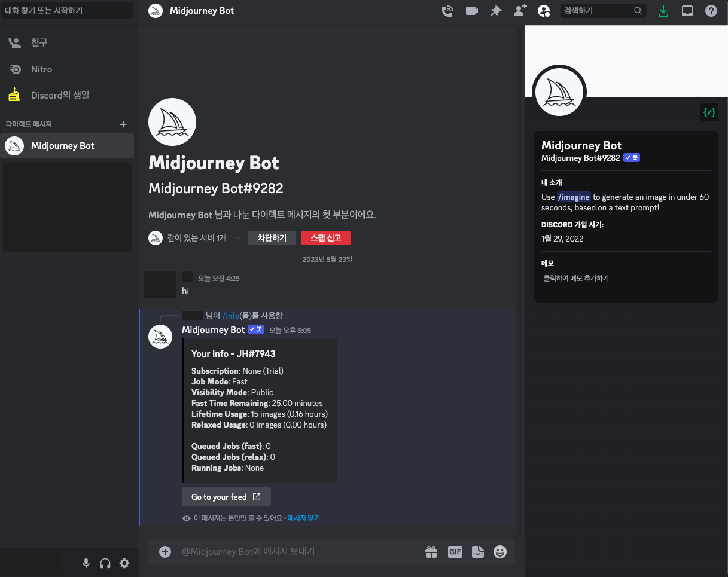
Task: Click the profile panel Midjourney avatar
Action: pos(559,91)
